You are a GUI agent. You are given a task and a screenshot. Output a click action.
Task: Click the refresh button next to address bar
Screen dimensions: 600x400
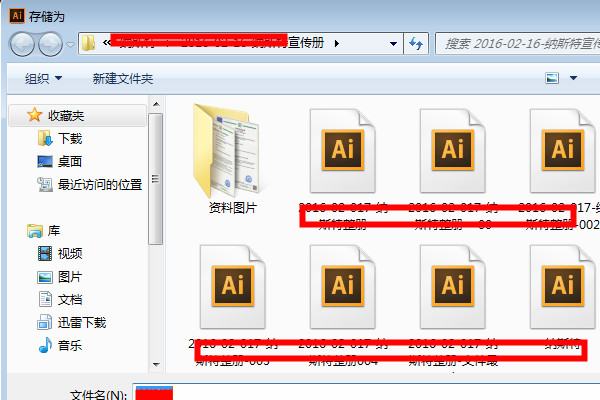pos(416,44)
